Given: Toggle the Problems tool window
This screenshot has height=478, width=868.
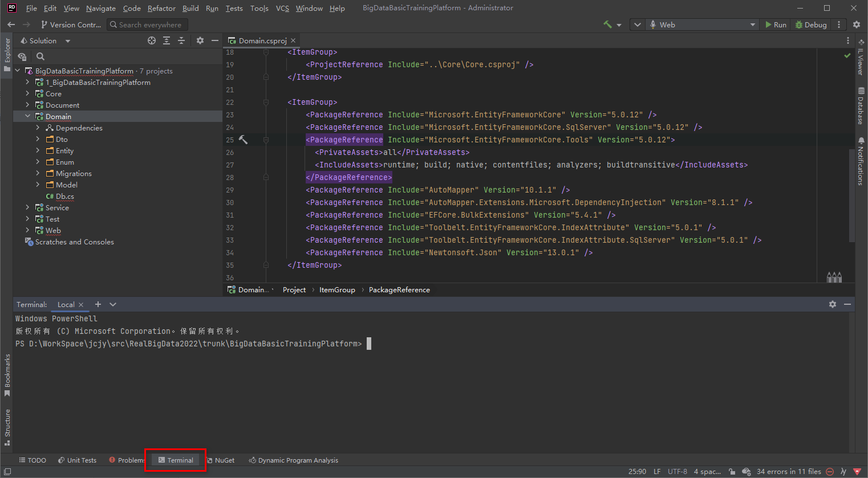Looking at the screenshot, I should [x=127, y=460].
